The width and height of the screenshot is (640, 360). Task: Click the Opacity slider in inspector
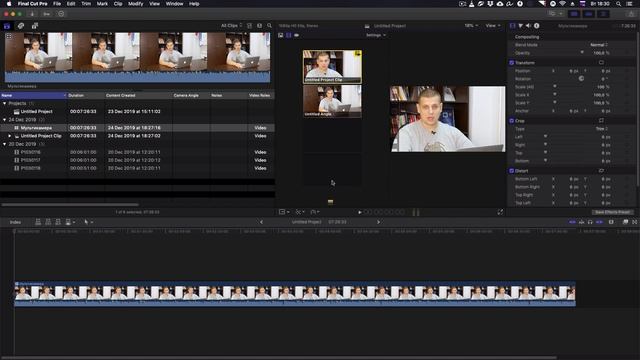tap(582, 53)
